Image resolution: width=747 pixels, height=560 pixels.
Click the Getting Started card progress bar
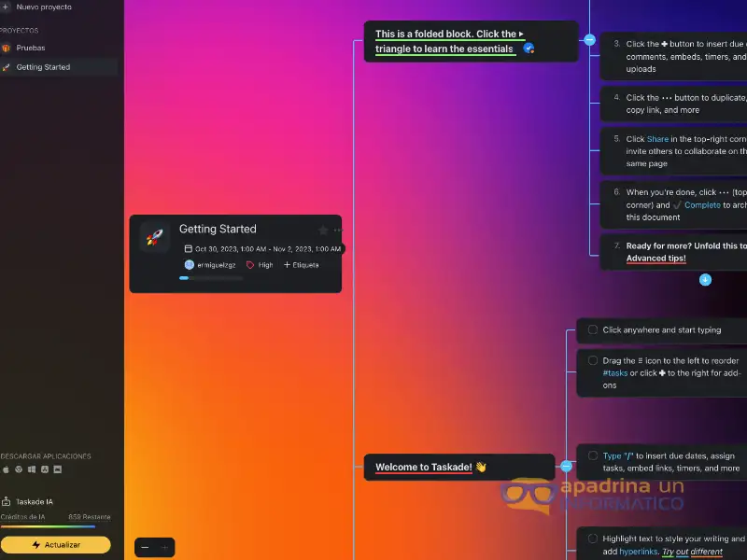(x=211, y=278)
